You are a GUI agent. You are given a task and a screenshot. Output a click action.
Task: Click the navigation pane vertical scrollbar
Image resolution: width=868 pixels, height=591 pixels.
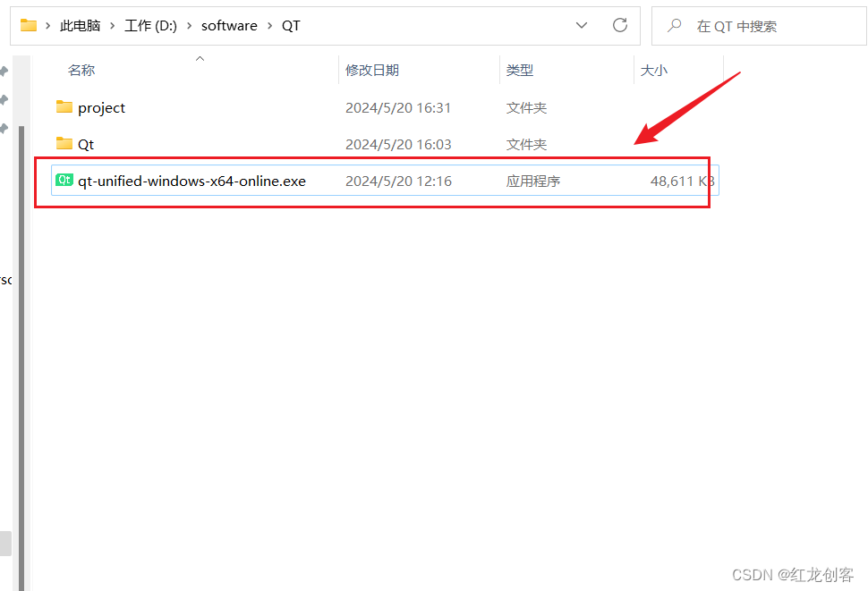point(21,359)
